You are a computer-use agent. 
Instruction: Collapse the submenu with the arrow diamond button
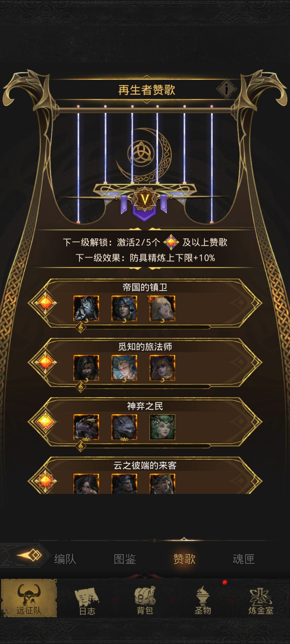[29, 556]
